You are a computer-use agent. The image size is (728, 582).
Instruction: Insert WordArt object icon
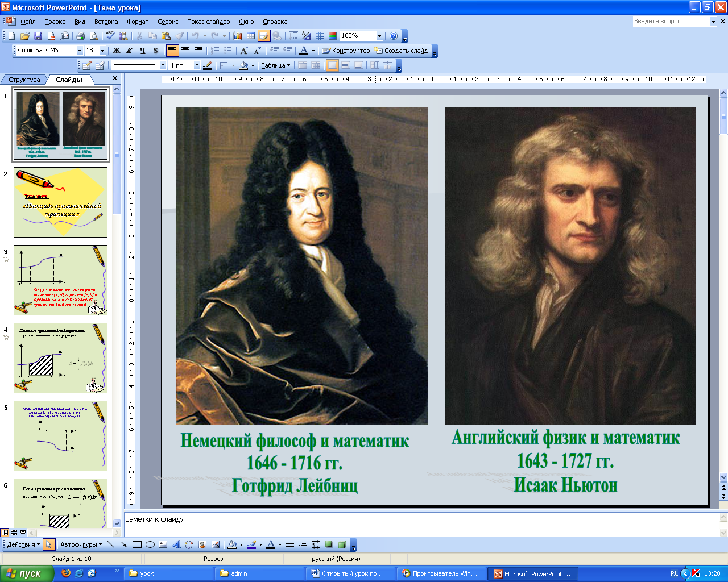click(x=176, y=544)
